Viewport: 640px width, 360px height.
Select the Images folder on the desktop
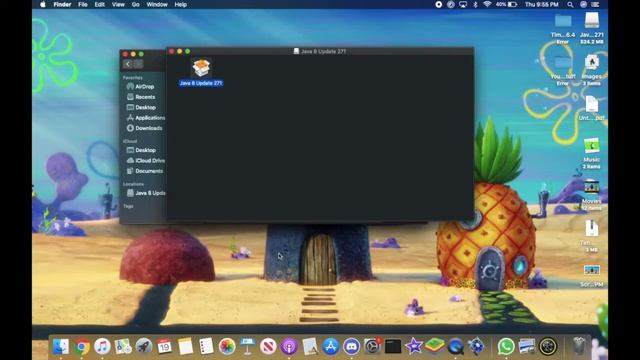tap(591, 69)
